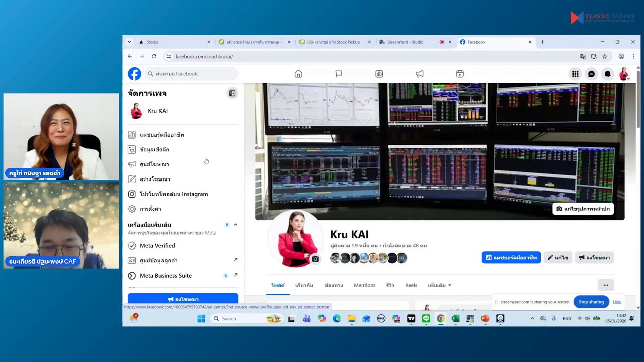This screenshot has height=362, width=644.
Task: Open Facebook notifications bell
Action: 608,74
